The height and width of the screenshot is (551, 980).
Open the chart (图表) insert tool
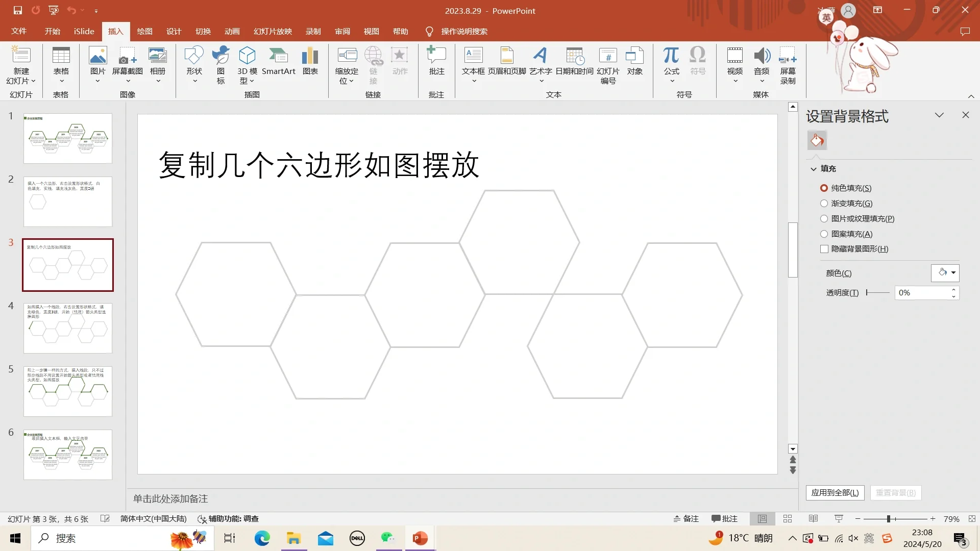(310, 61)
